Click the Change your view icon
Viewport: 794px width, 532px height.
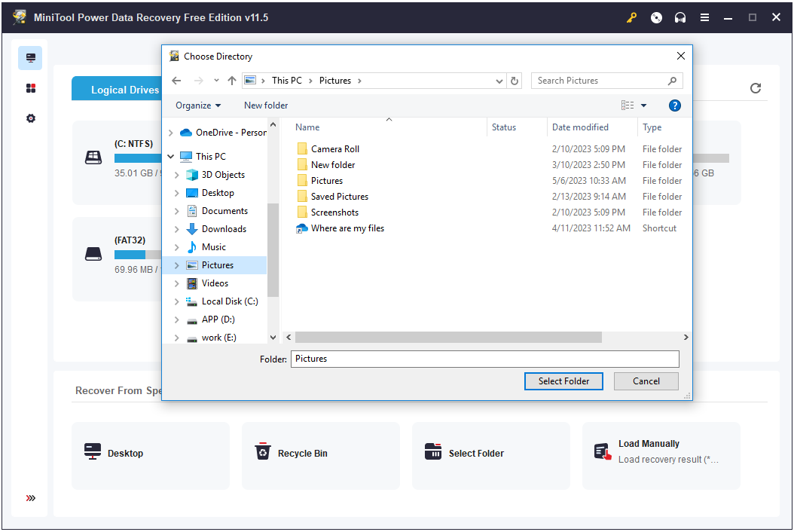628,105
